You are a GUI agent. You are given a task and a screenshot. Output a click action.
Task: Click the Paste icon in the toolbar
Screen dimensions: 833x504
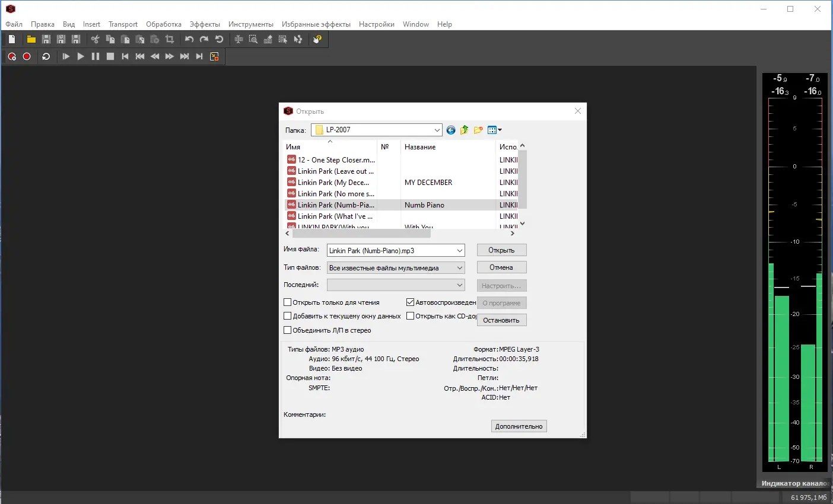pos(126,39)
